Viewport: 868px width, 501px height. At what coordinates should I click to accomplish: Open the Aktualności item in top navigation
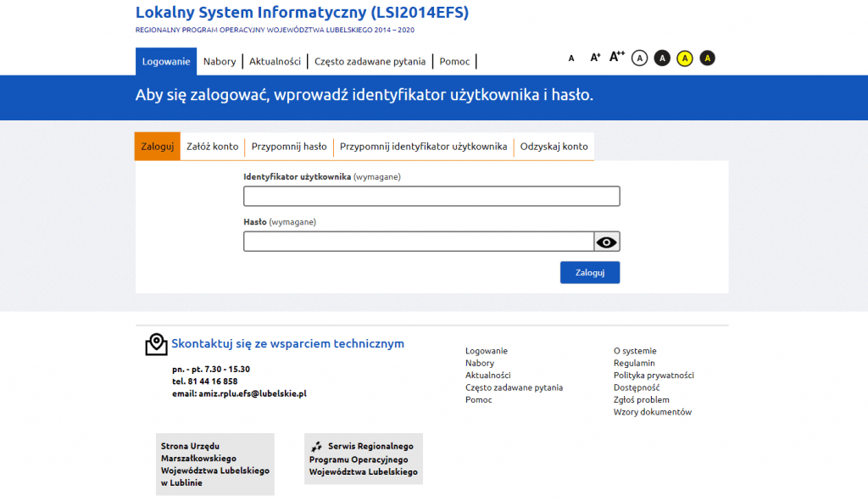(x=275, y=62)
